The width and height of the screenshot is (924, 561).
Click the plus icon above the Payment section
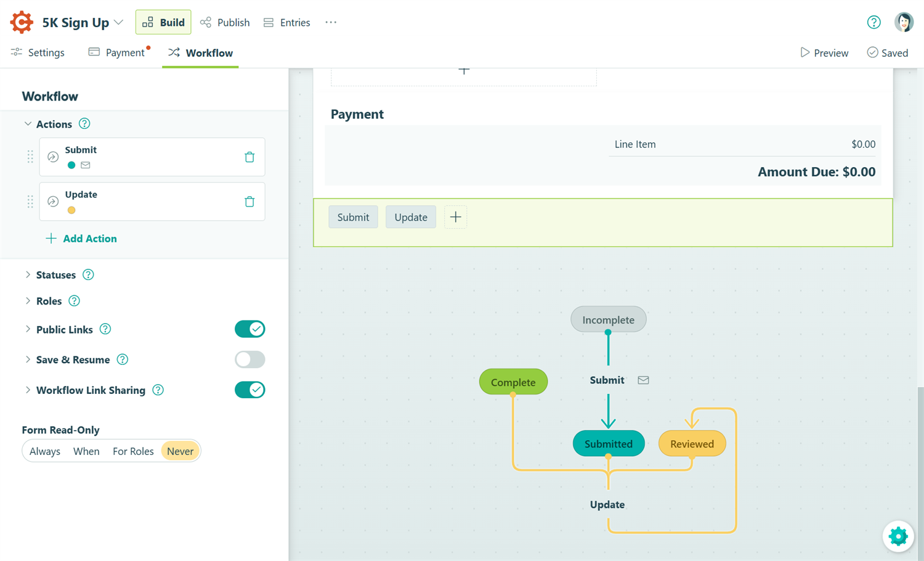click(x=464, y=71)
